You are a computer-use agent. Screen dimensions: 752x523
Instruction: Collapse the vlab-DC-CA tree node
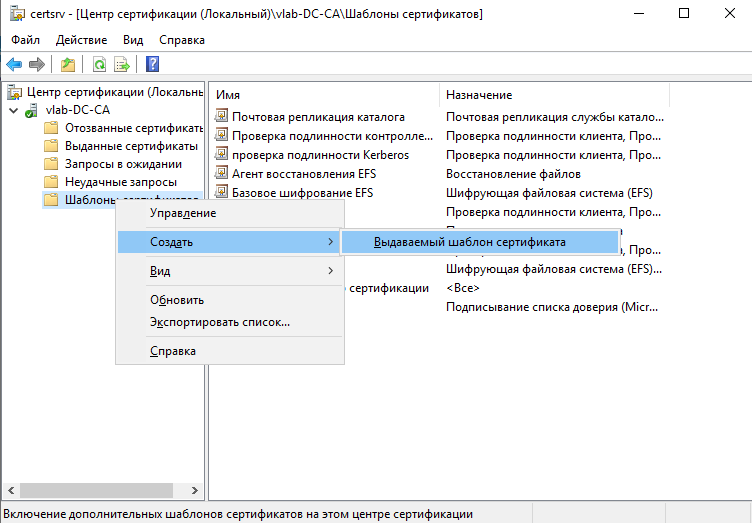click(x=13, y=111)
